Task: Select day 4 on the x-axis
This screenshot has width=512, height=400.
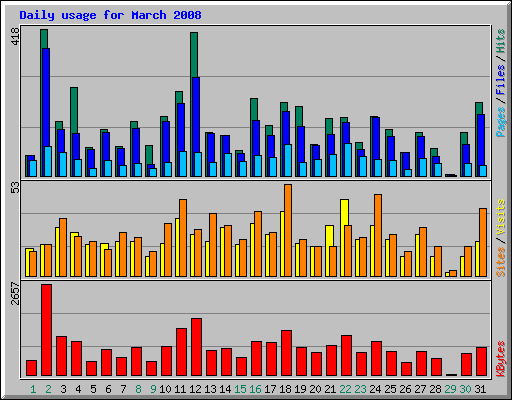Action: tap(78, 389)
